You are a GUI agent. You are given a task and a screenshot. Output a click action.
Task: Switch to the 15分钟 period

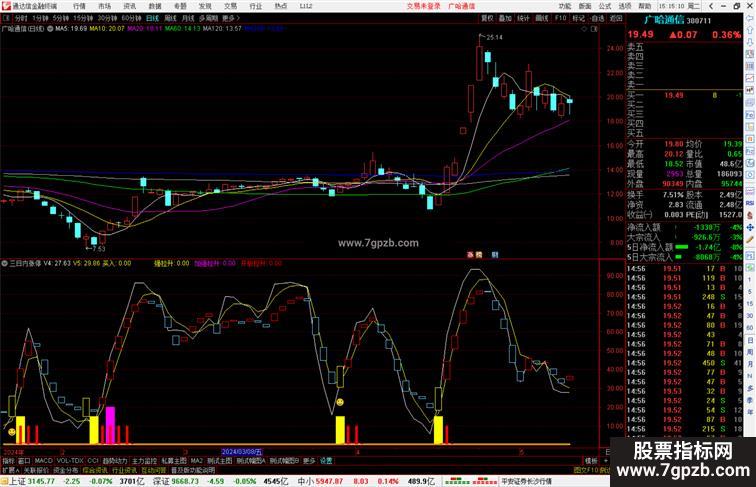(83, 18)
